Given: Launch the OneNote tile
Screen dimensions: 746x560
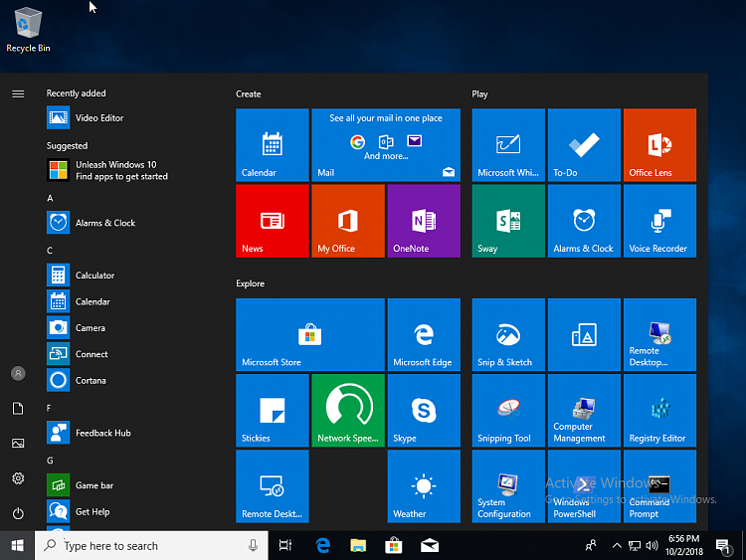Looking at the screenshot, I should (x=424, y=221).
